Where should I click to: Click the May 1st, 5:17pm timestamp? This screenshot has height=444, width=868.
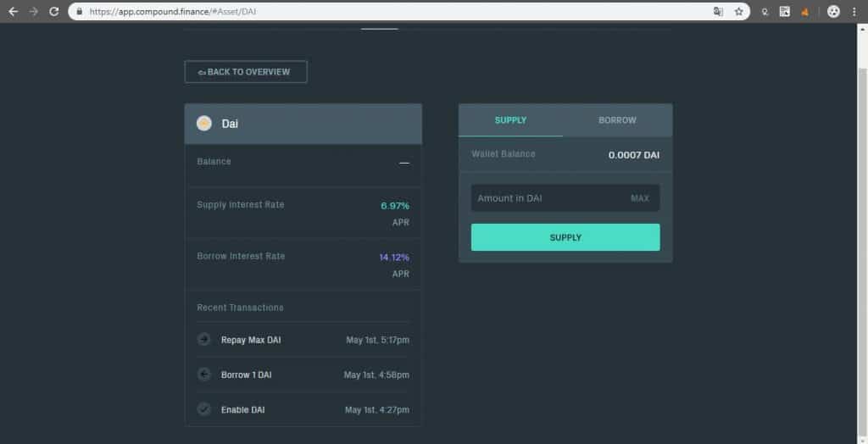pos(377,340)
